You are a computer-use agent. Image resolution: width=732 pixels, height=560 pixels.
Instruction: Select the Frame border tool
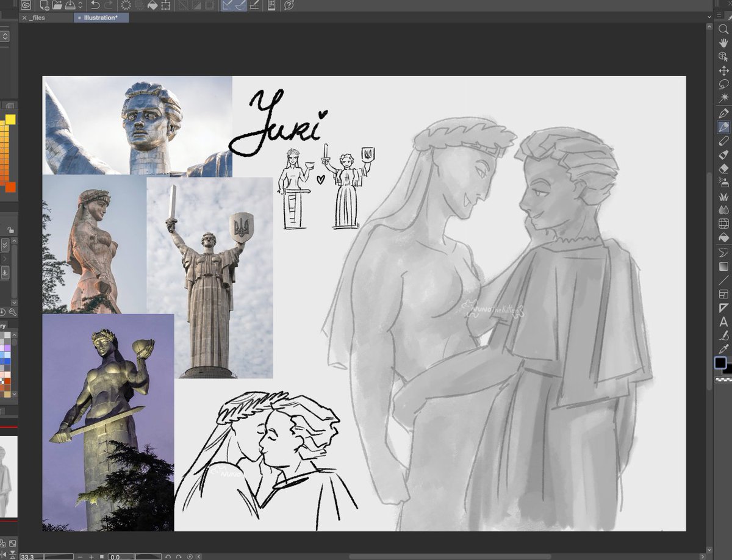723,295
